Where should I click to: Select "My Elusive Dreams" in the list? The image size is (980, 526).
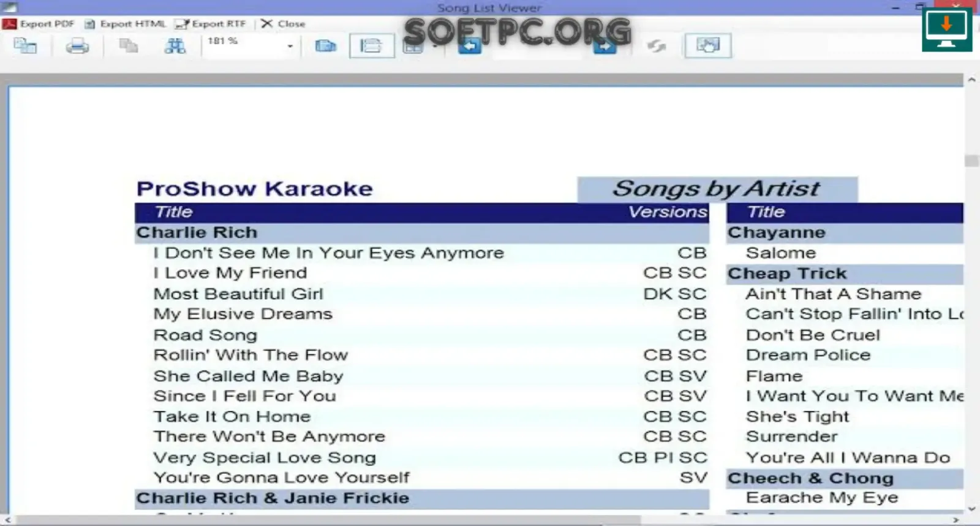pos(243,314)
